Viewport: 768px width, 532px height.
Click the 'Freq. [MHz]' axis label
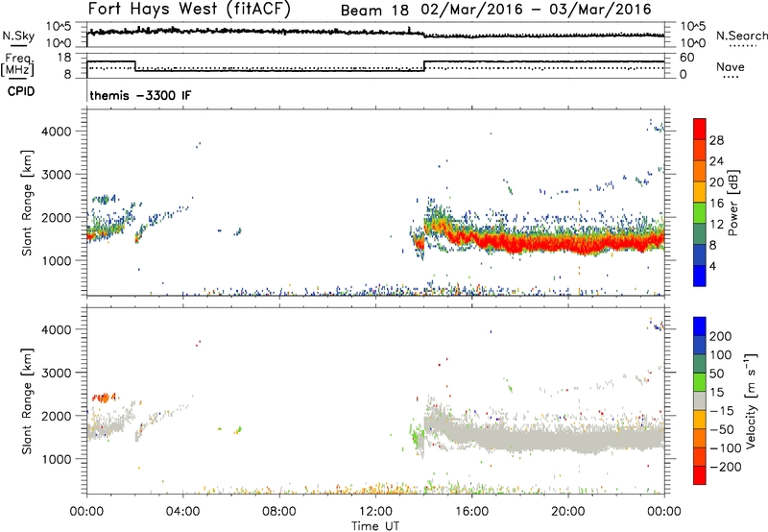[x=17, y=64]
